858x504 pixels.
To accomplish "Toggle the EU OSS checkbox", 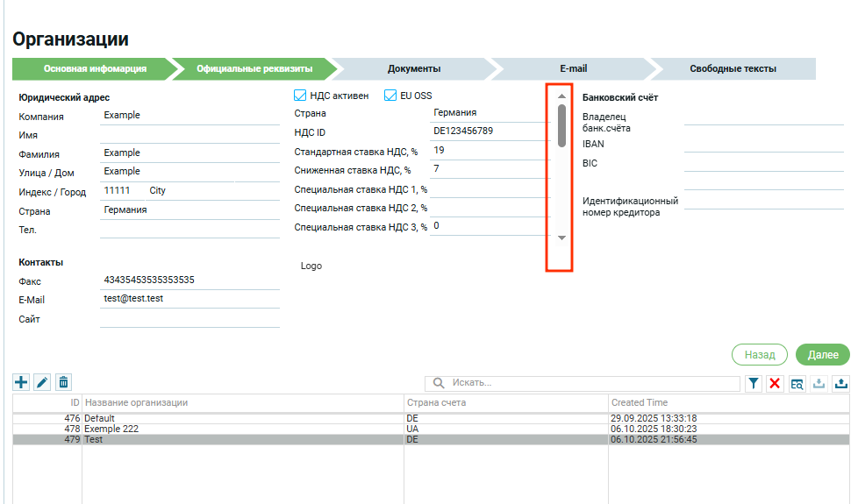I will click(x=390, y=96).
